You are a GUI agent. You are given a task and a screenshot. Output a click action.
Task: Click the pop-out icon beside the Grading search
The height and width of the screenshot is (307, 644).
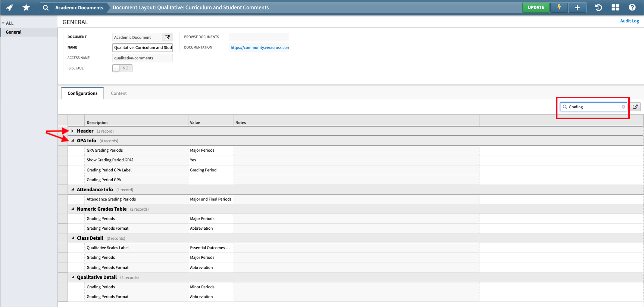point(635,107)
